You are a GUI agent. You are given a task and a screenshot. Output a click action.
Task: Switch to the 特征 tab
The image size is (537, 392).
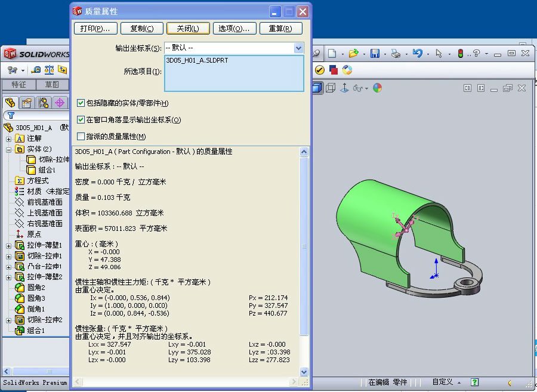tap(18, 85)
